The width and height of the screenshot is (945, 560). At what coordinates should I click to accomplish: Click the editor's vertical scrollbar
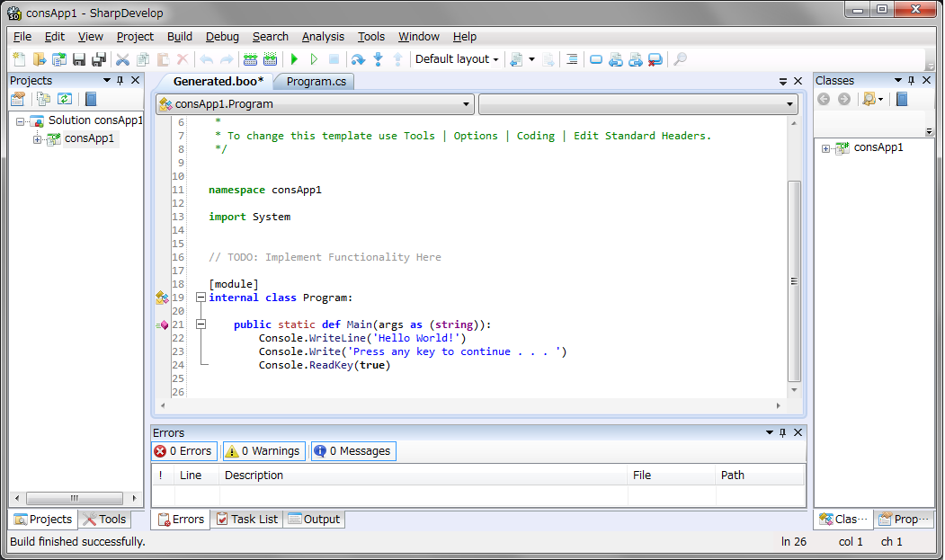click(794, 270)
